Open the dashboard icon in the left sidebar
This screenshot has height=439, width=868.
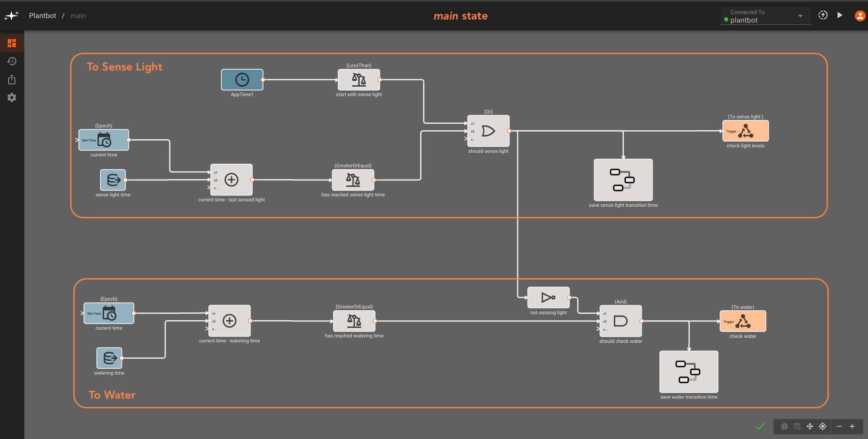click(12, 43)
